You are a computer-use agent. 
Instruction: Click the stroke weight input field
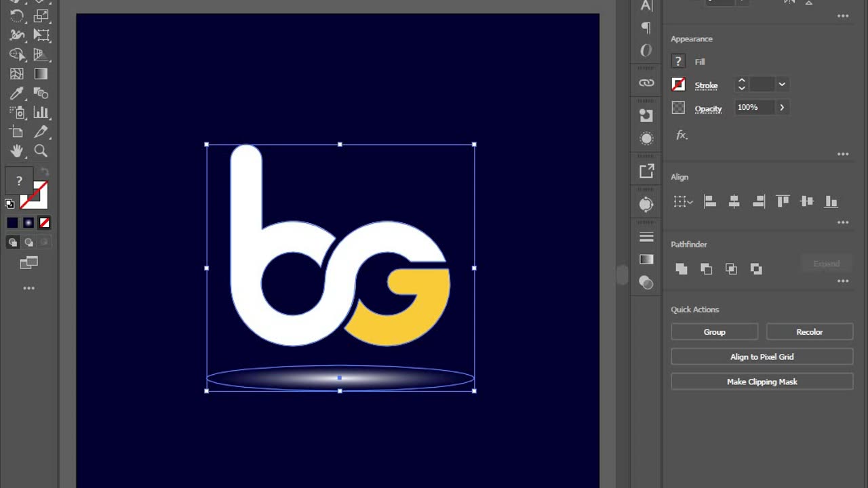pos(762,84)
